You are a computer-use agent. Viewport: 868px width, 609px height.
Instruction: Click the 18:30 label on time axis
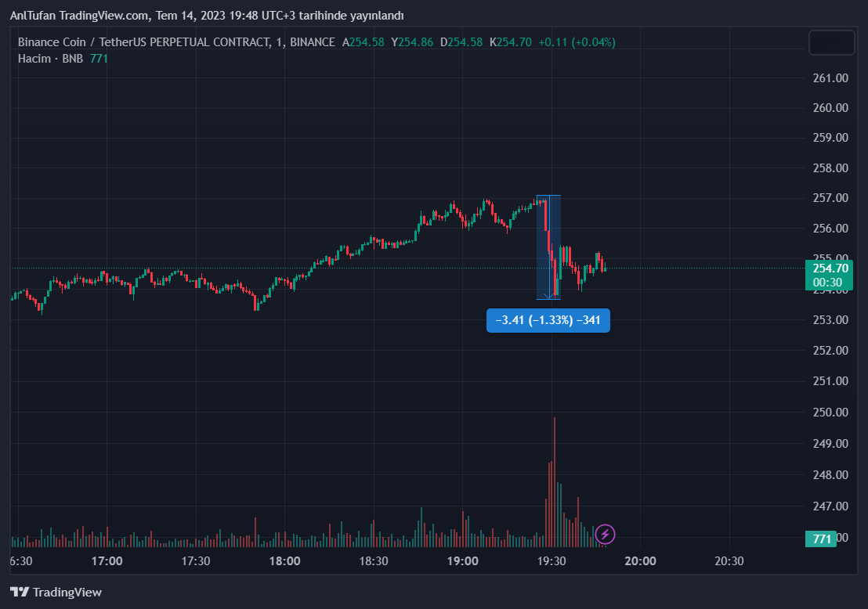[374, 560]
